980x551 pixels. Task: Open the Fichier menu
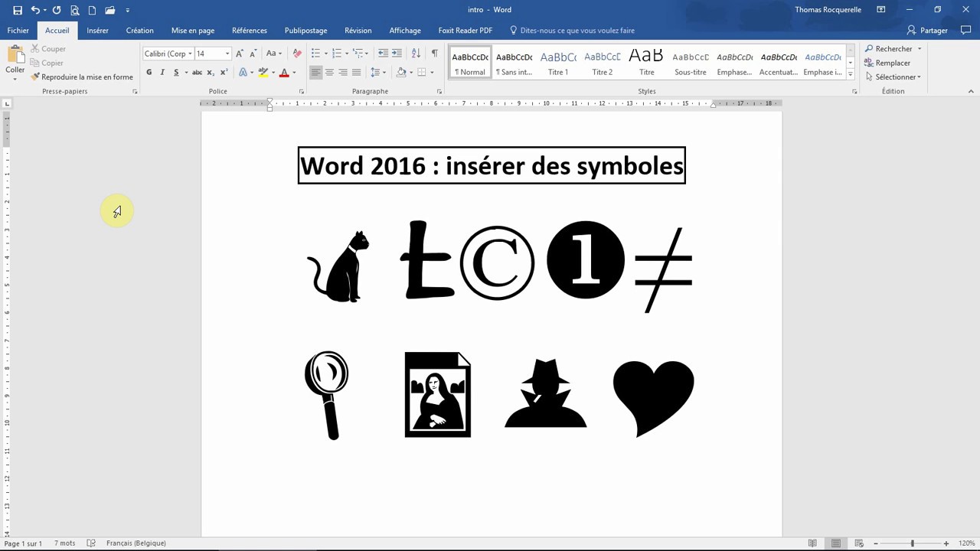click(18, 31)
